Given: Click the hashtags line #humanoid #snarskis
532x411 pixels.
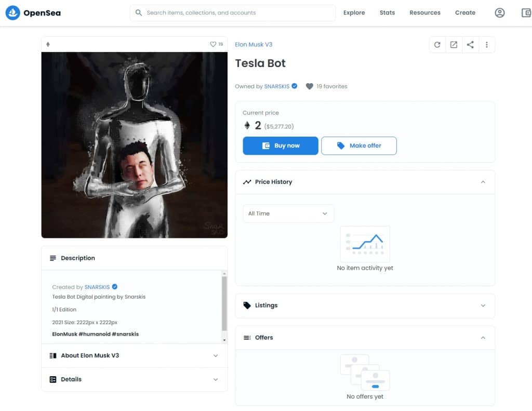Looking at the screenshot, I should [96, 334].
